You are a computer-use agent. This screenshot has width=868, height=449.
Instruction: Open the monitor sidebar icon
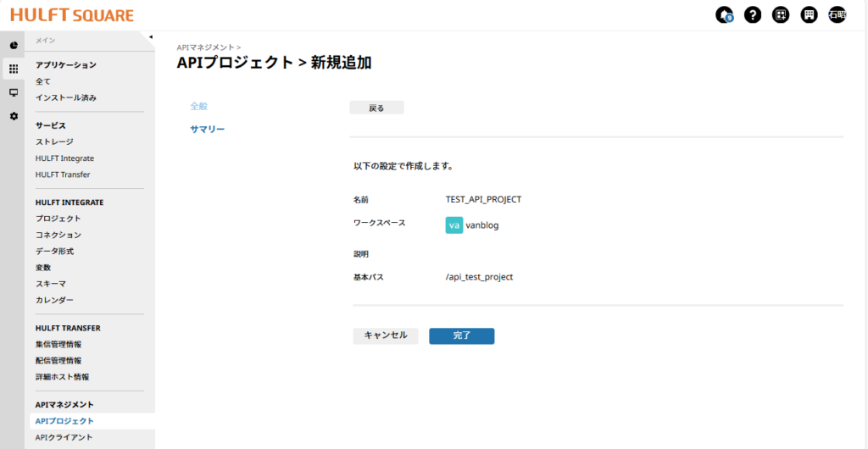coord(14,92)
